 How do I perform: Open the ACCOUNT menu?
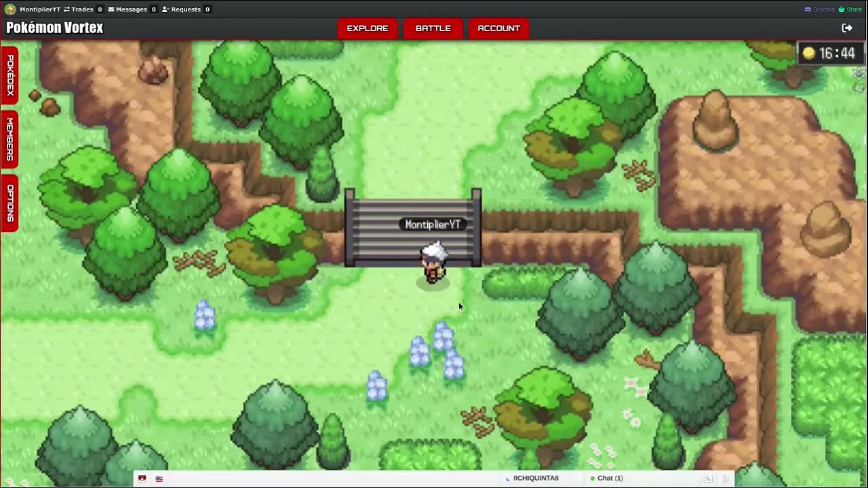click(498, 28)
